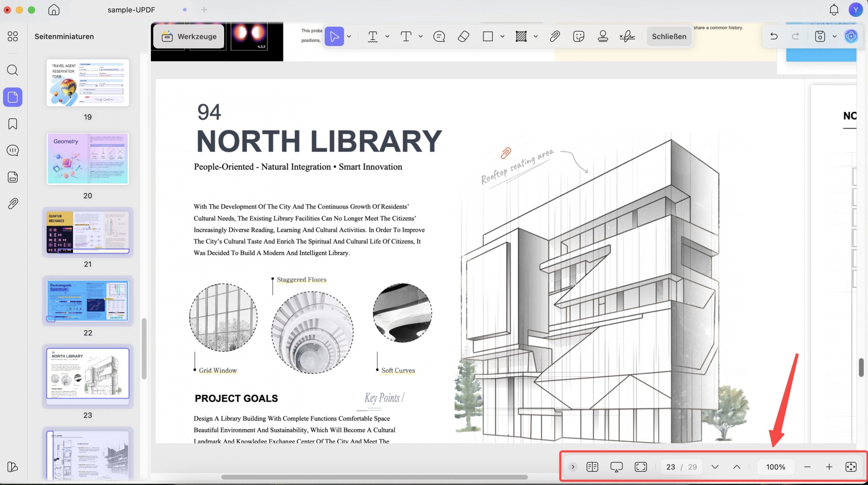The image size is (868, 485).
Task: Open the search panel magnifier
Action: tap(13, 70)
